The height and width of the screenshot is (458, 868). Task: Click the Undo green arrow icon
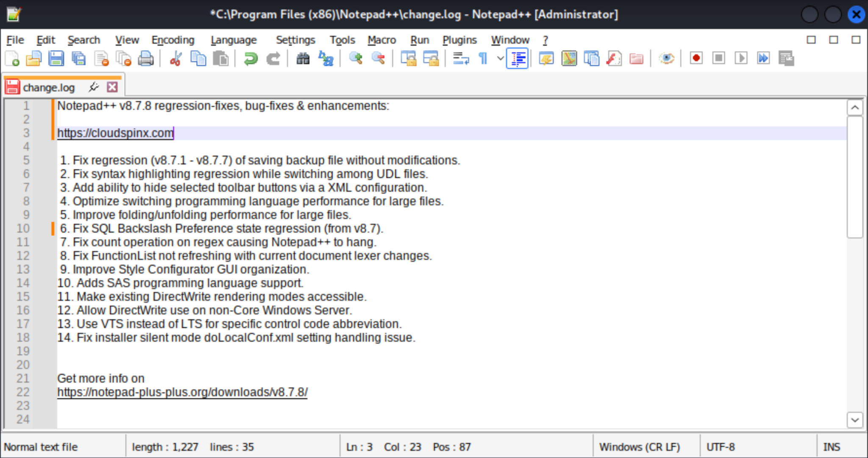[x=251, y=59]
